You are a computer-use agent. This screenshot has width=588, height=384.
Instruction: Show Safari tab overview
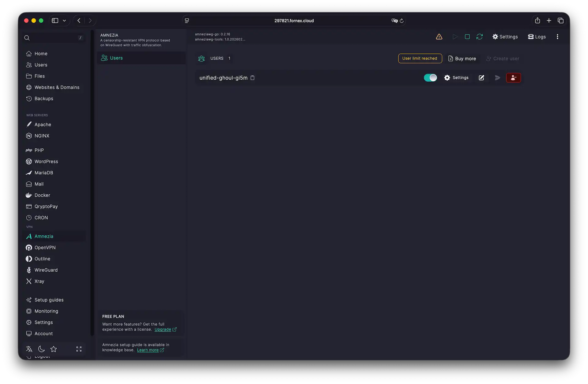(560, 21)
